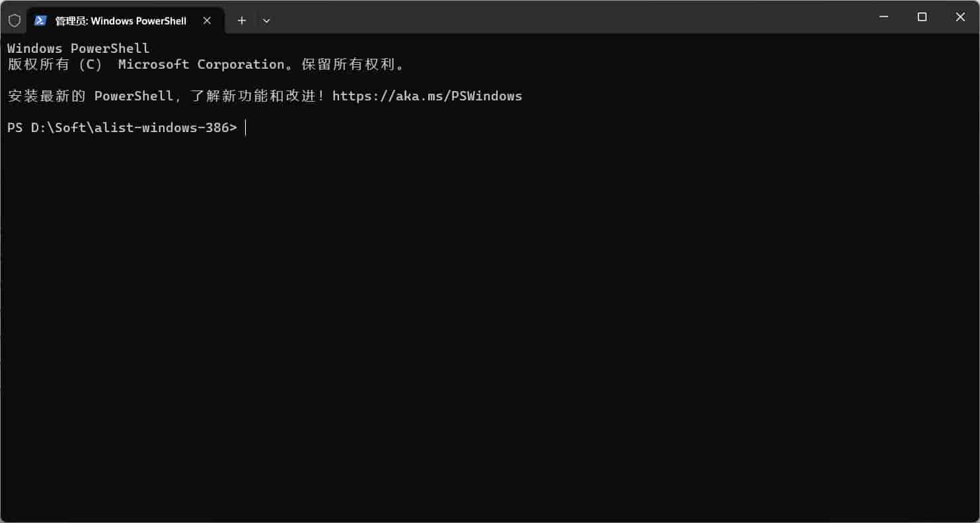Screen dimensions: 980x523
Task: Open a new tab with plus button
Action: [x=242, y=20]
